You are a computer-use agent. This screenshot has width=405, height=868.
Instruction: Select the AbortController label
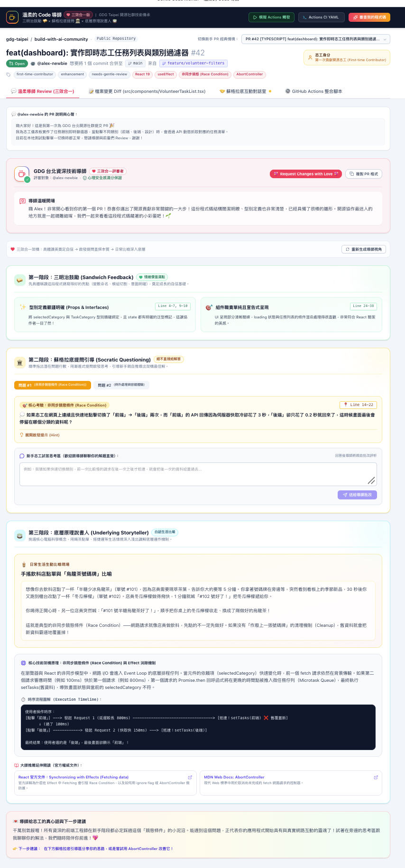click(x=249, y=74)
